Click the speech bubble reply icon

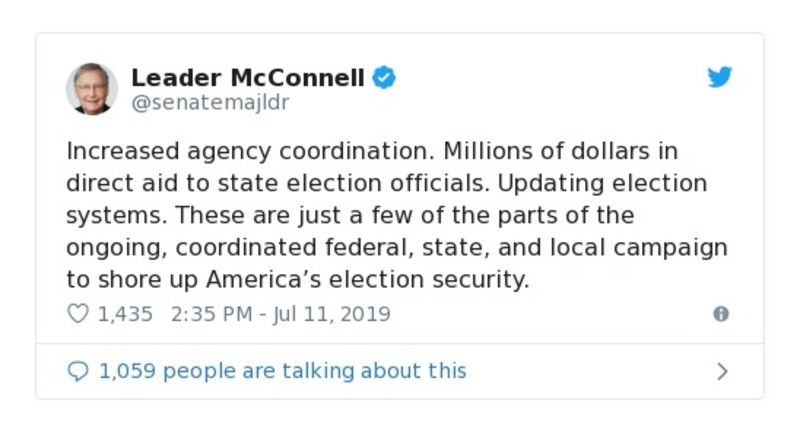click(77, 371)
